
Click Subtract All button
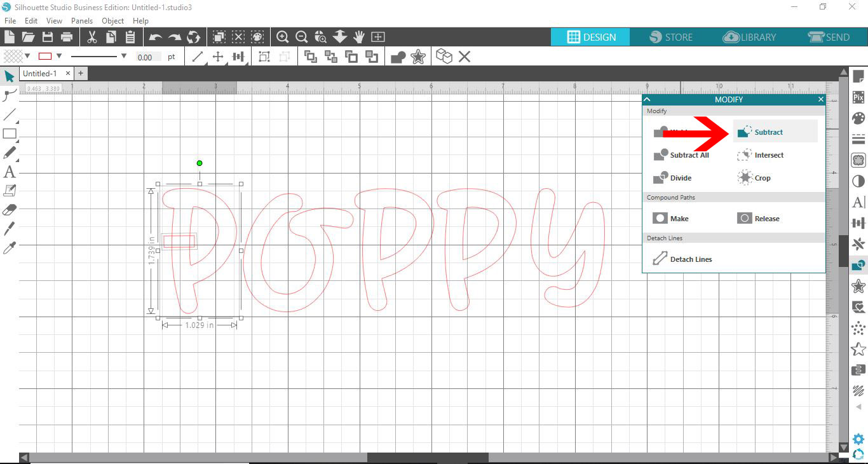[681, 155]
